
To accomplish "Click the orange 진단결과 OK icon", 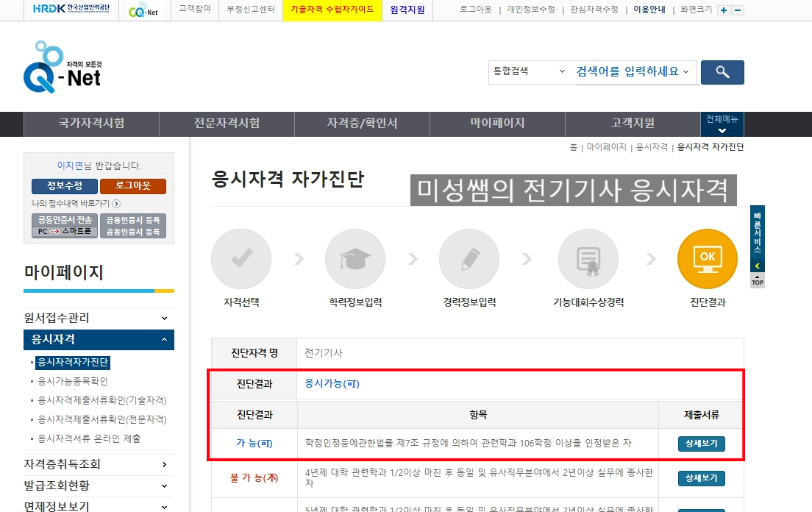I will click(708, 259).
